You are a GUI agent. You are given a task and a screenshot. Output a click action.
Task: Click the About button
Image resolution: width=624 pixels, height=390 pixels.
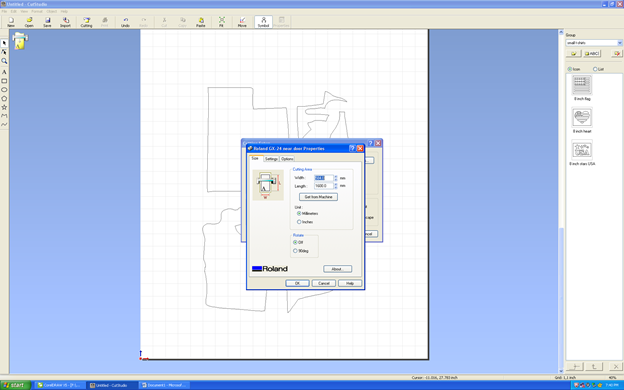click(x=337, y=269)
